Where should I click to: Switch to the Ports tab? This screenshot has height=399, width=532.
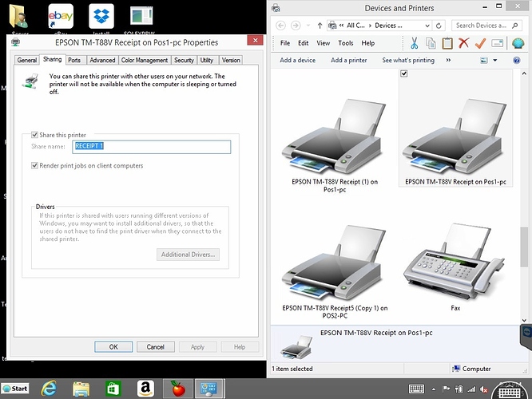point(74,60)
